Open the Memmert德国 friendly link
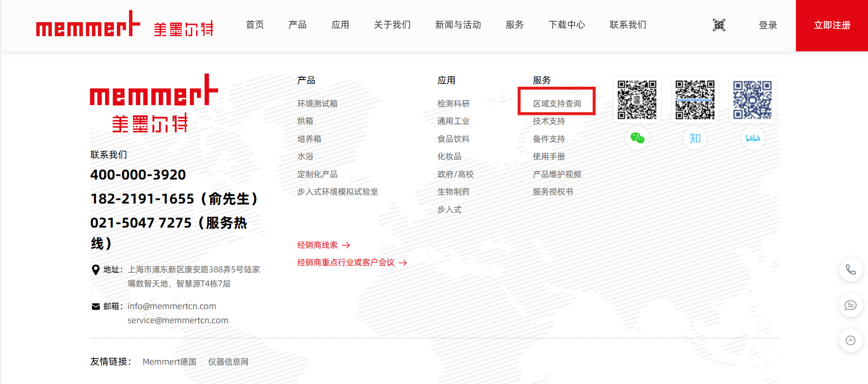The image size is (868, 384). click(x=169, y=362)
